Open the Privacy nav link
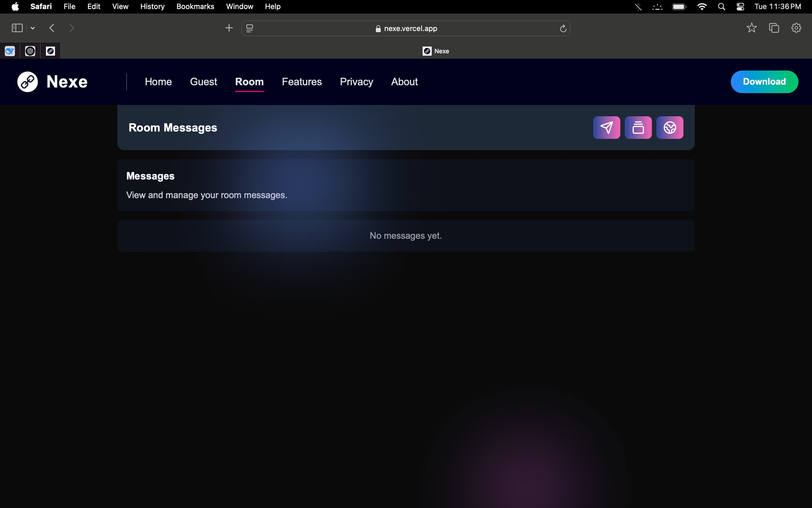The height and width of the screenshot is (508, 812). click(356, 82)
